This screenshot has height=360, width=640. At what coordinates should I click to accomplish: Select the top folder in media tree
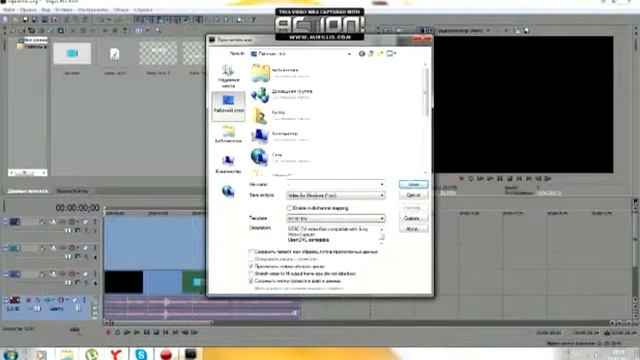pos(32,40)
